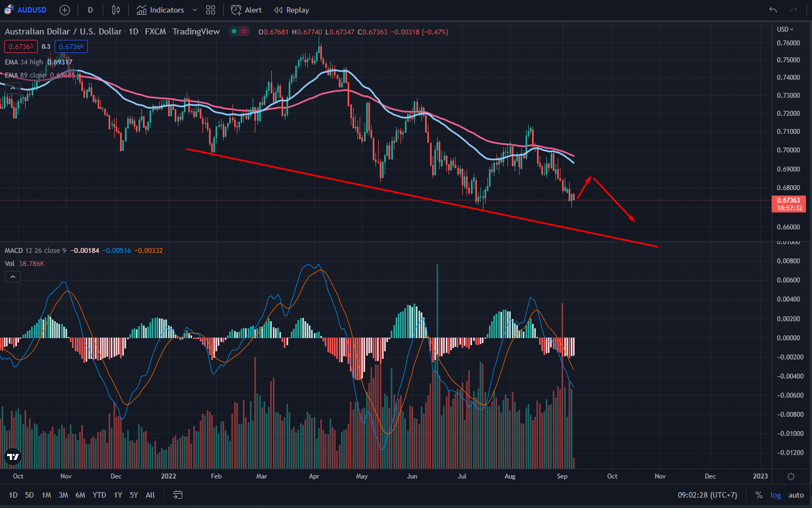Start bar Replay mode
This screenshot has width=812, height=508.
[291, 10]
